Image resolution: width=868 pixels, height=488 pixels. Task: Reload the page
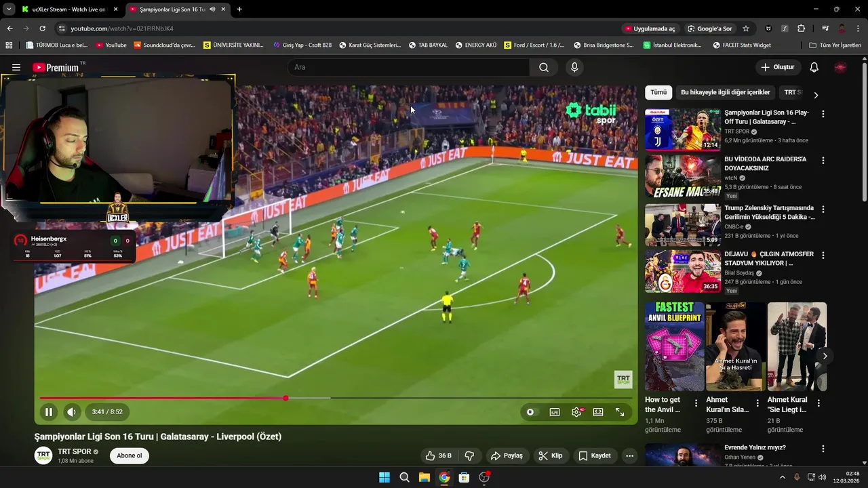click(x=42, y=28)
